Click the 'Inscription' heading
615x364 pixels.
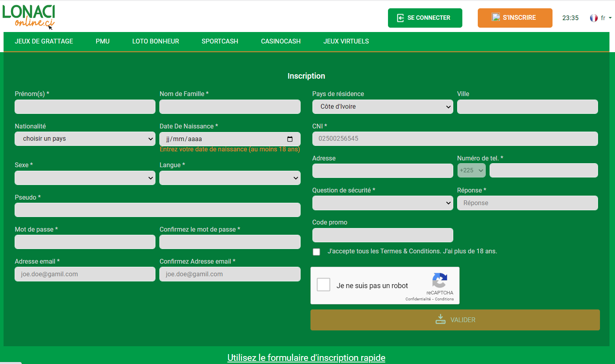307,76
